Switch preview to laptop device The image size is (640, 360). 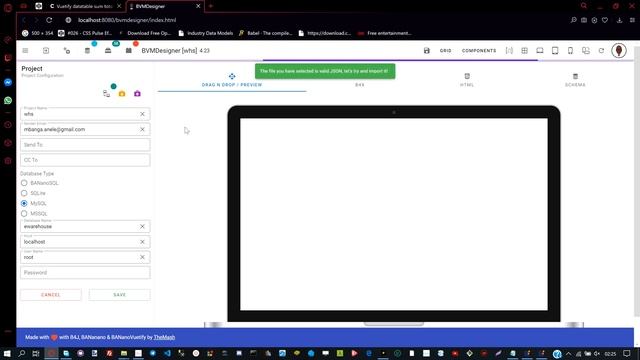click(x=540, y=51)
